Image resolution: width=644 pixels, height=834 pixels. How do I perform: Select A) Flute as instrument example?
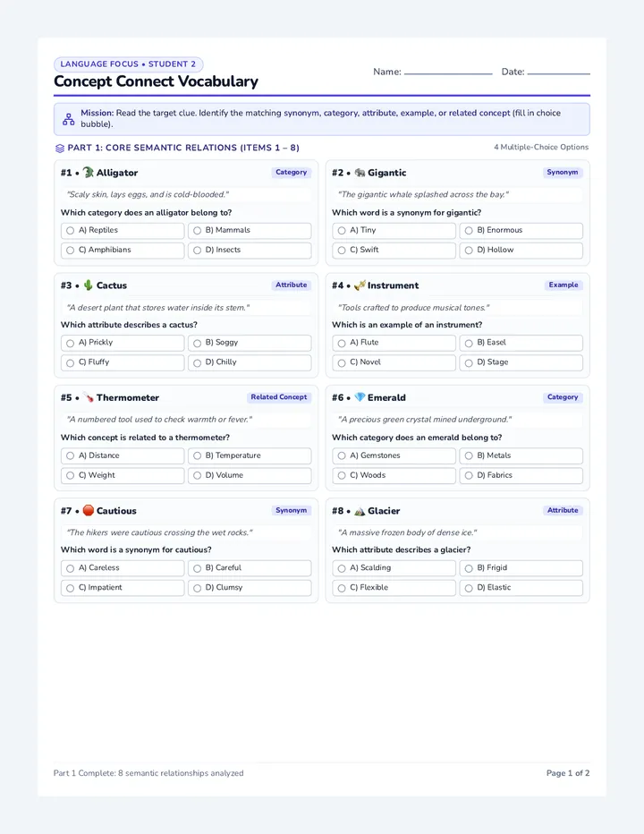(x=394, y=343)
